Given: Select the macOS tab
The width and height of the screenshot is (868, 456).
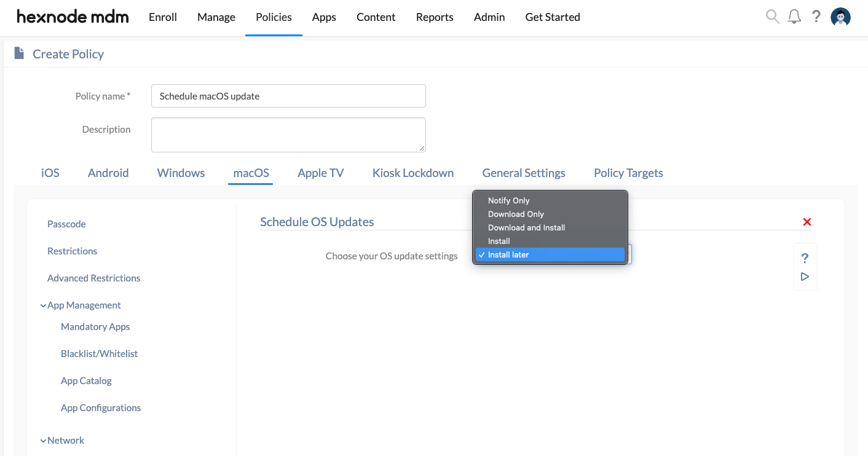Looking at the screenshot, I should coord(251,173).
